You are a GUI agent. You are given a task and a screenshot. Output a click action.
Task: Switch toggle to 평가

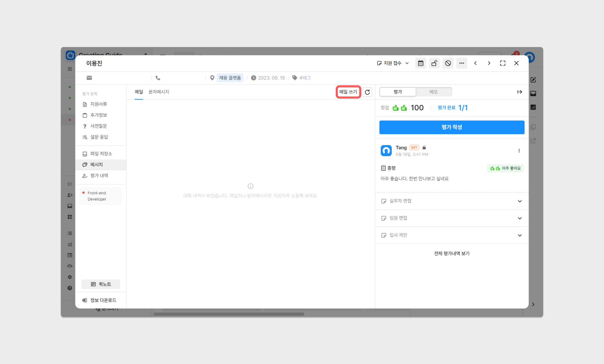click(x=398, y=92)
